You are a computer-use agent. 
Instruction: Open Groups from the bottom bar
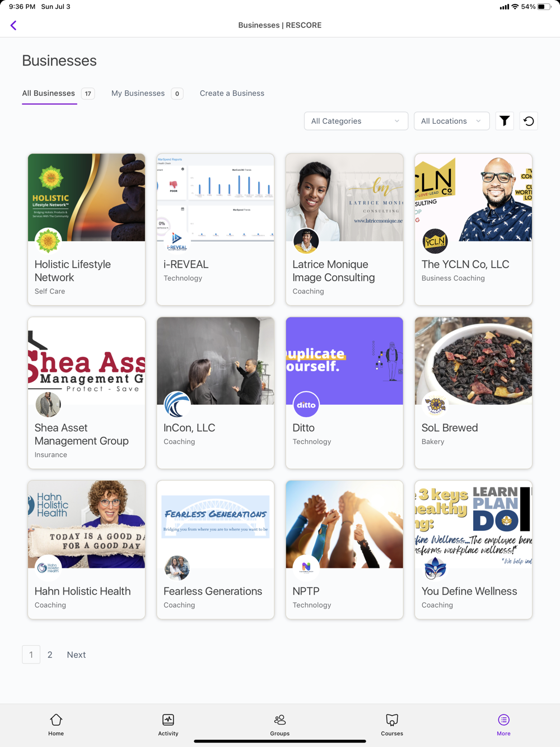[280, 725]
